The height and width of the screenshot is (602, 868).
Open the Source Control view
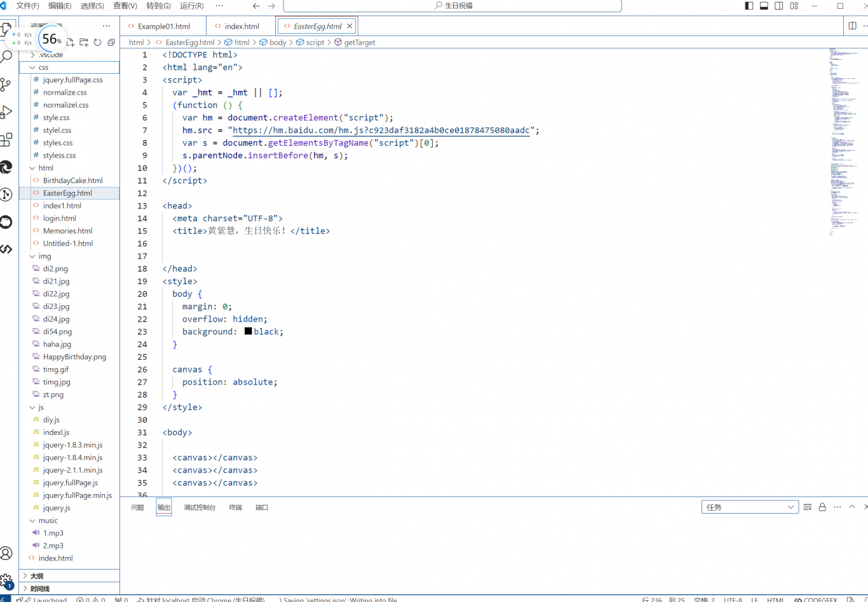tap(6, 85)
